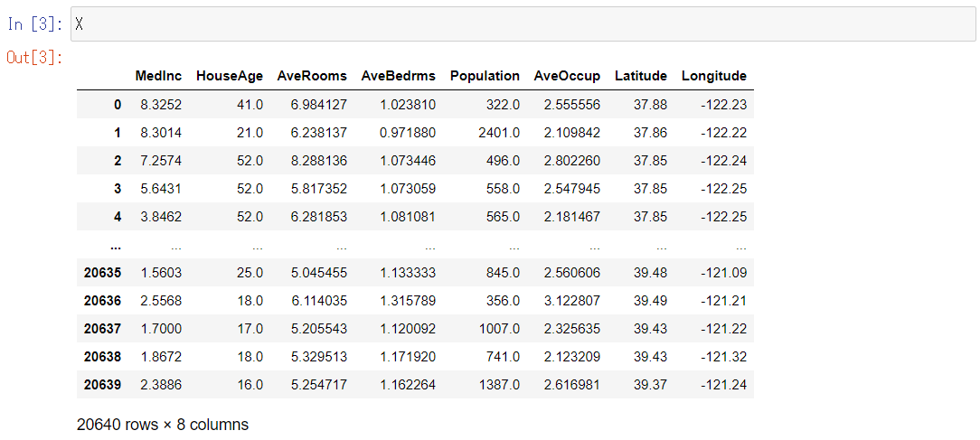Click the AveRooms column header
This screenshot has height=440, width=980.
pyautogui.click(x=312, y=76)
